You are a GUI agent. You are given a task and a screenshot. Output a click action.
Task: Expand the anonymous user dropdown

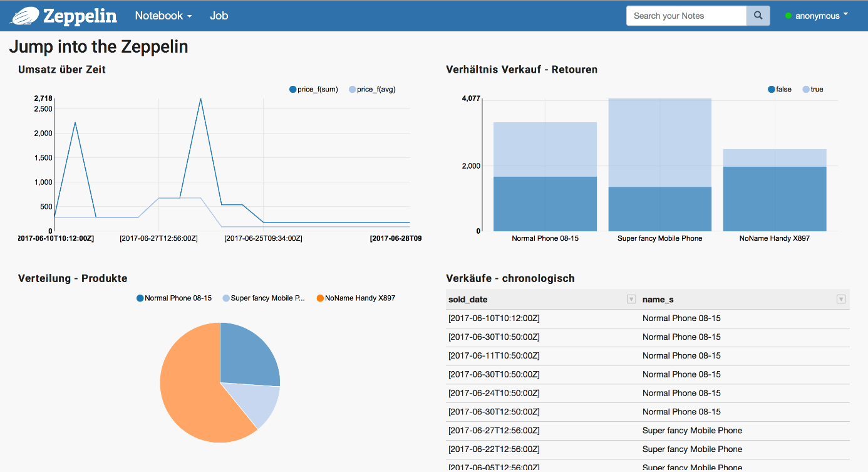[x=822, y=16]
